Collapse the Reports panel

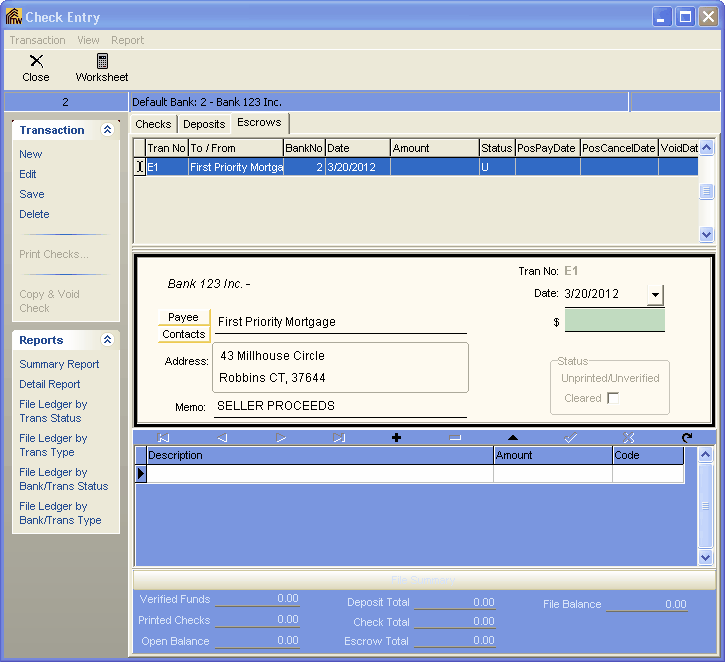coord(107,340)
